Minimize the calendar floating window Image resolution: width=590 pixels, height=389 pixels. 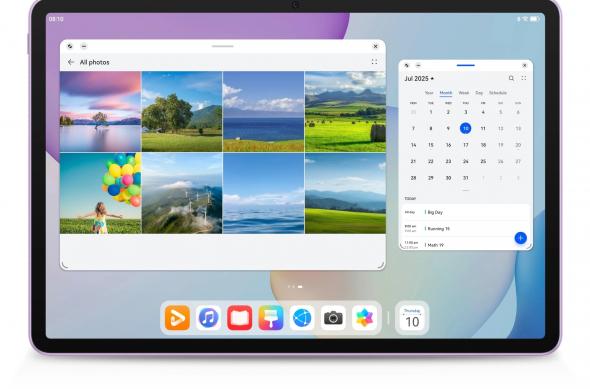tap(418, 65)
